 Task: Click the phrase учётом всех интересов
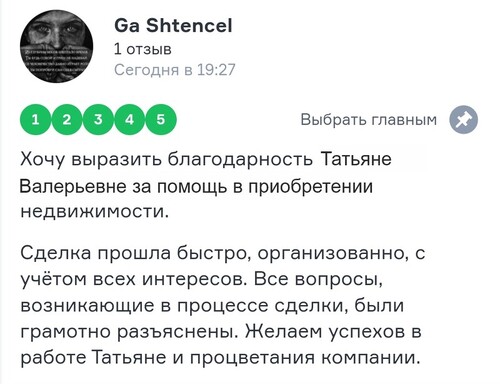pos(134,279)
